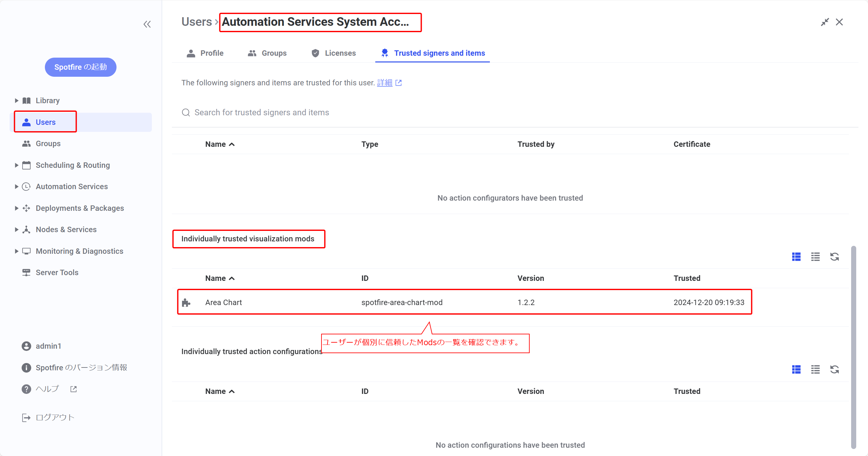Click the Monitoring & Diagnostics monitor icon
The image size is (868, 456).
pyautogui.click(x=26, y=251)
